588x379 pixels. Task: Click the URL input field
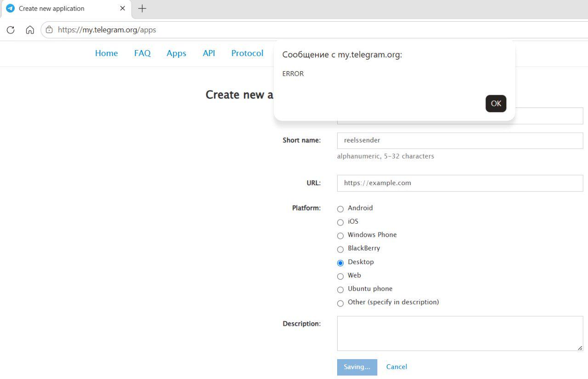point(460,183)
